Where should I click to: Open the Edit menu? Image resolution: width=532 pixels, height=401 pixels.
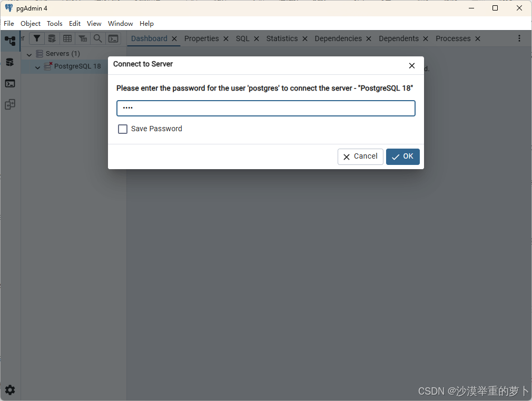click(75, 23)
